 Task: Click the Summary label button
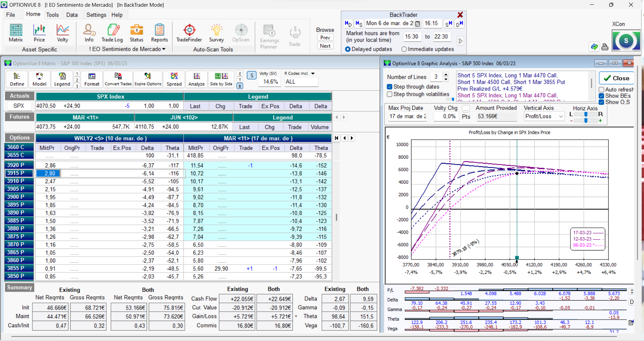point(19,288)
